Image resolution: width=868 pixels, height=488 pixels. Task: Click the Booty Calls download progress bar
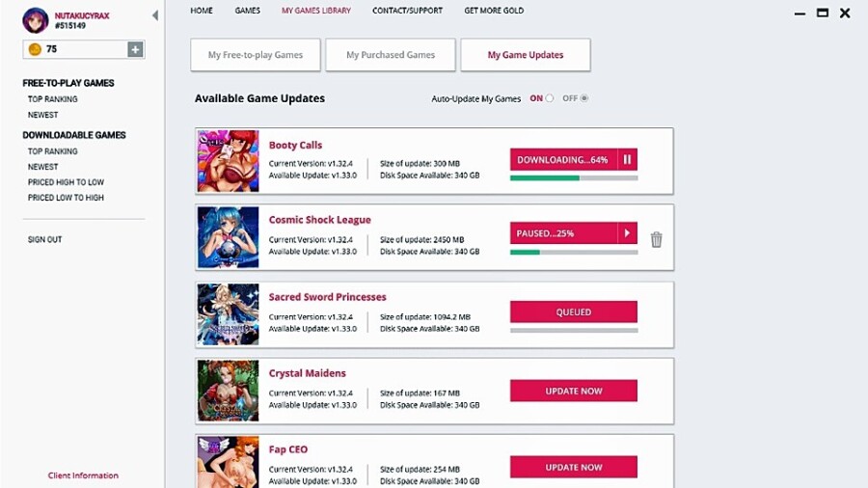coord(574,178)
